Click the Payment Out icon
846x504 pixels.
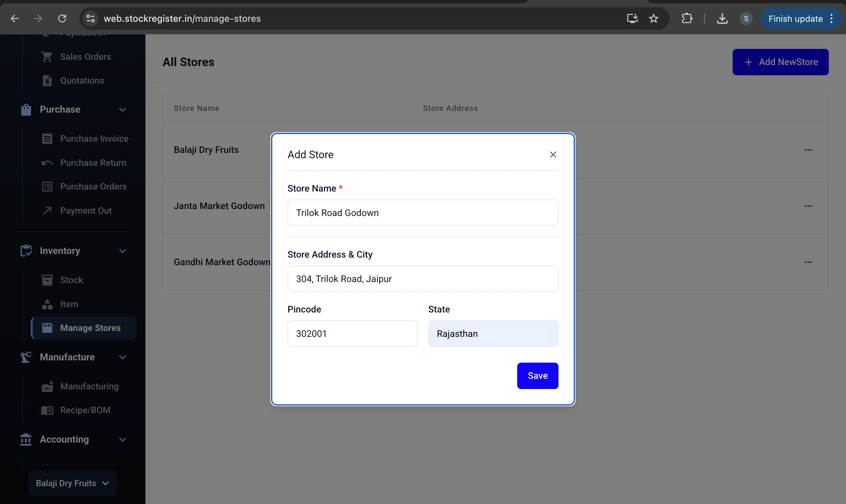47,211
